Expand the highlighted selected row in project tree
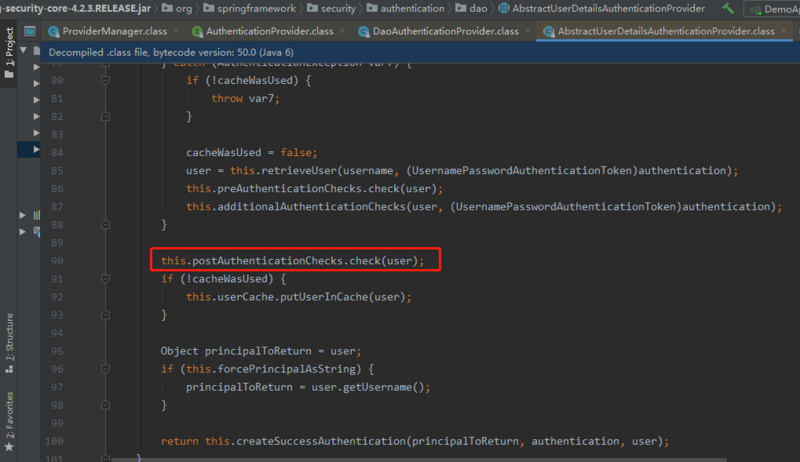The height and width of the screenshot is (462, 800). [36, 149]
